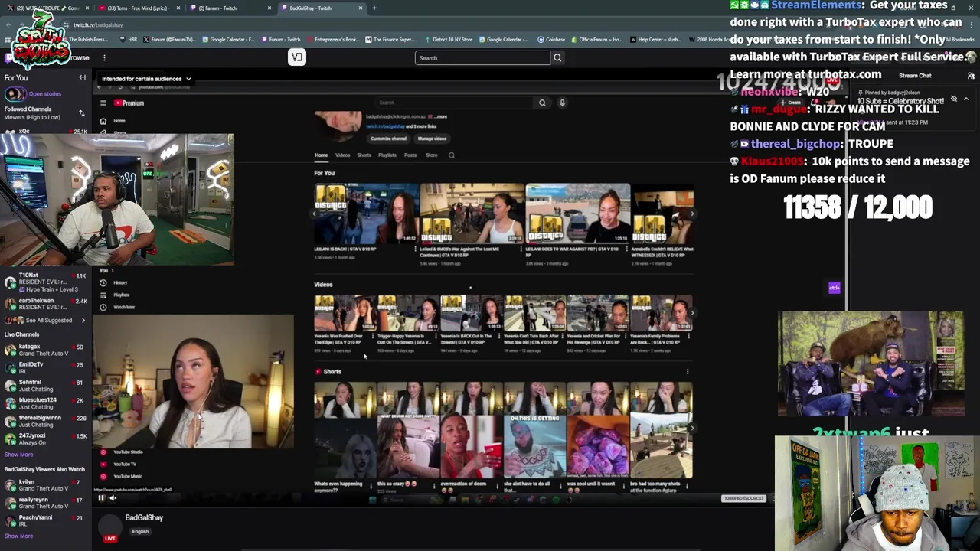Click the YouTube Premium logo
Viewport: 980px width, 551px height.
129,103
